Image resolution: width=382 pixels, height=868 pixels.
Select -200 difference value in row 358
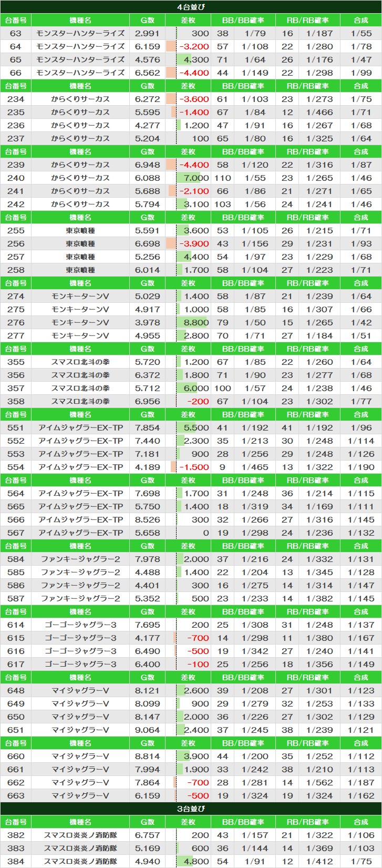coord(199,401)
